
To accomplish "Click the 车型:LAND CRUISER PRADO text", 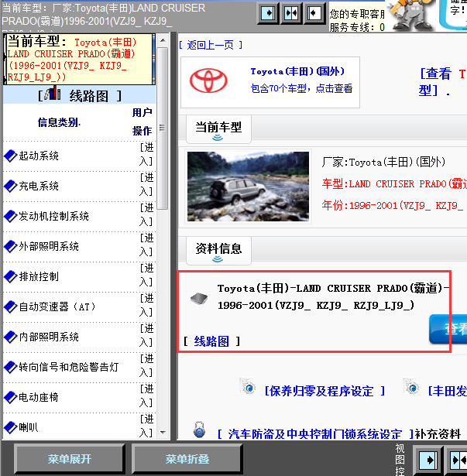I will tap(394, 183).
